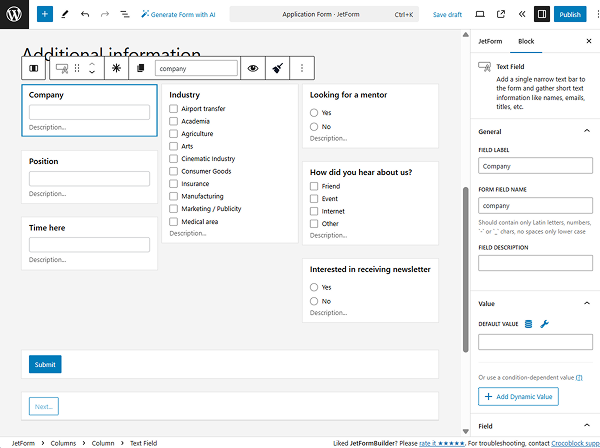Select No for Looking for a mentor
Screen dimensions: 600x448
coord(314,127)
